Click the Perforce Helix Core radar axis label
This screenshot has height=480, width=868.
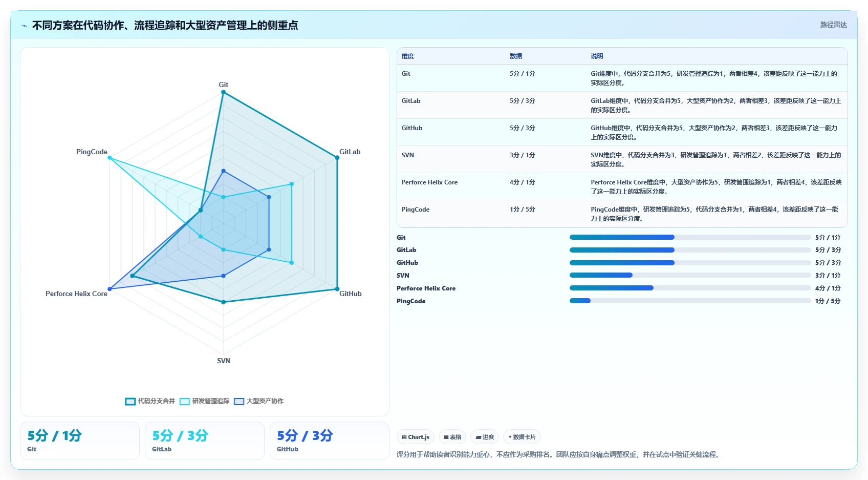coord(76,294)
